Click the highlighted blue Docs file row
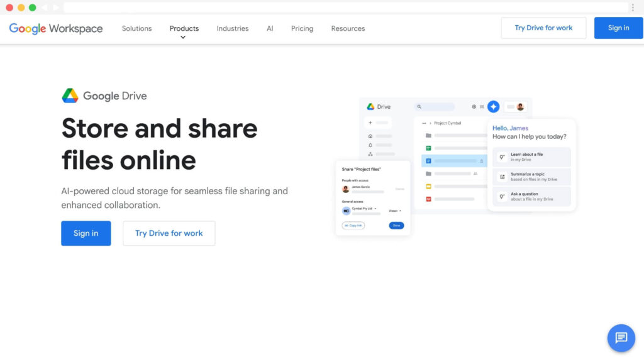 (455, 161)
